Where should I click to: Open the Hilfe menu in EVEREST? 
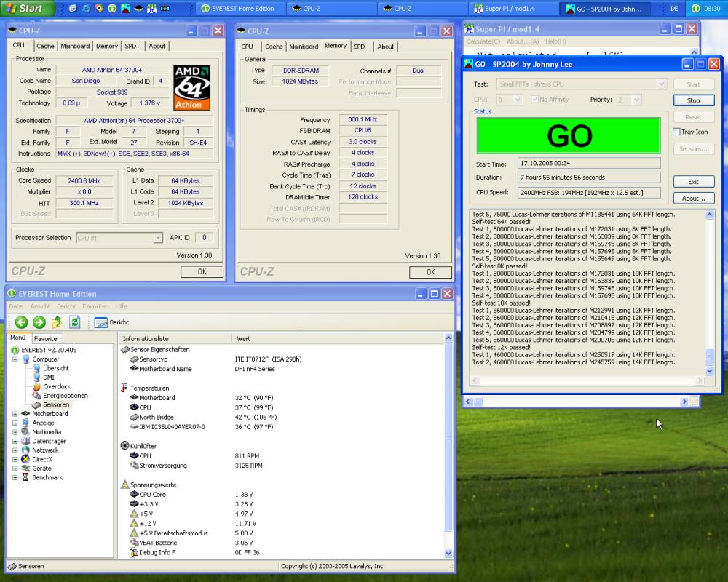point(121,306)
